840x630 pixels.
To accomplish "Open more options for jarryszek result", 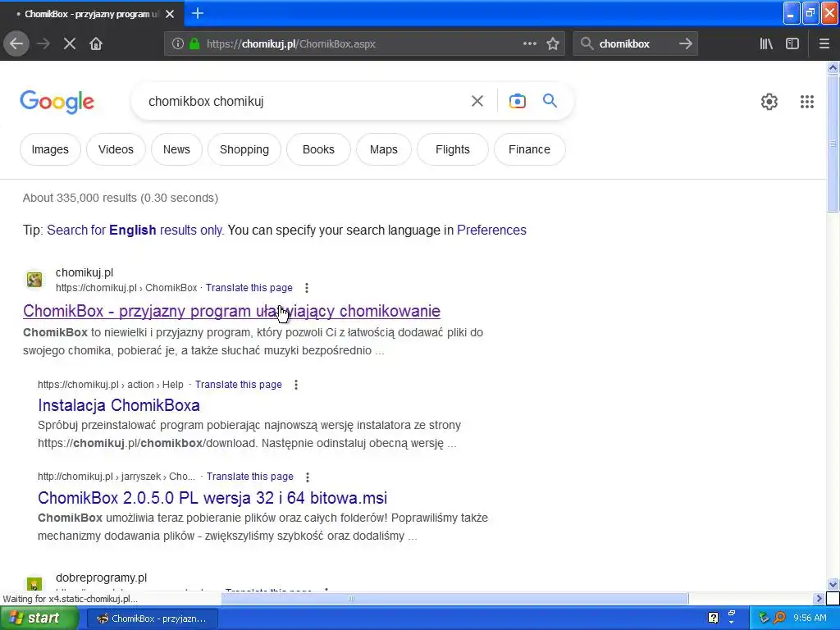I will click(x=308, y=477).
